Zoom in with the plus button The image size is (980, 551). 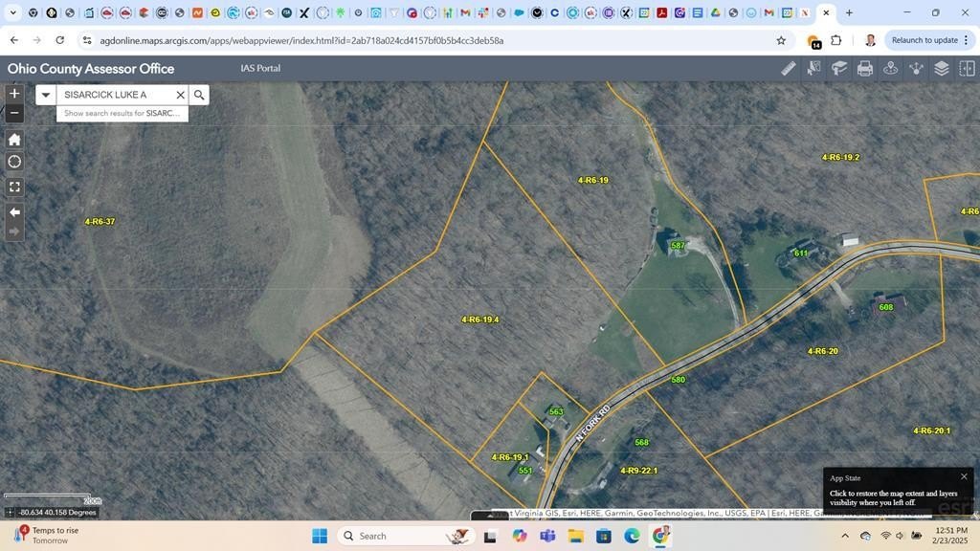pyautogui.click(x=14, y=94)
